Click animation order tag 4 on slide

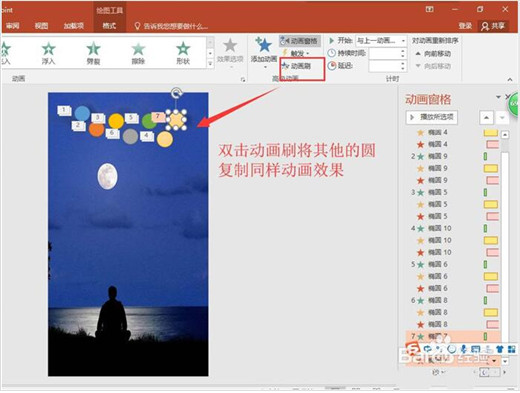[x=146, y=136]
